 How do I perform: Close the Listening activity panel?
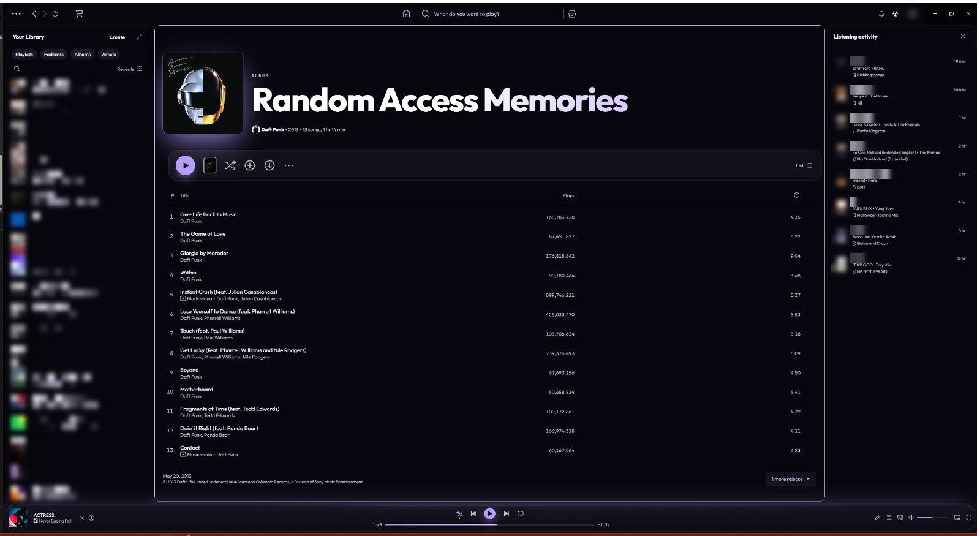tap(963, 37)
